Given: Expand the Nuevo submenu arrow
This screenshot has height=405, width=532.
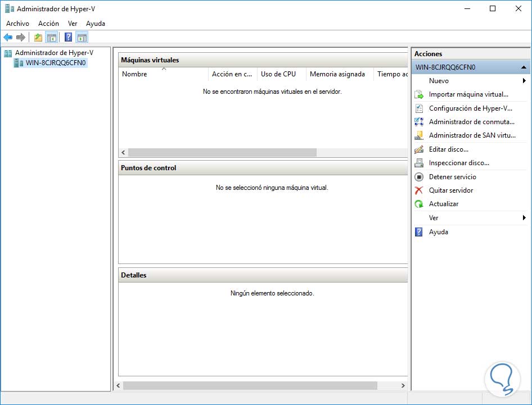Looking at the screenshot, I should pos(524,81).
